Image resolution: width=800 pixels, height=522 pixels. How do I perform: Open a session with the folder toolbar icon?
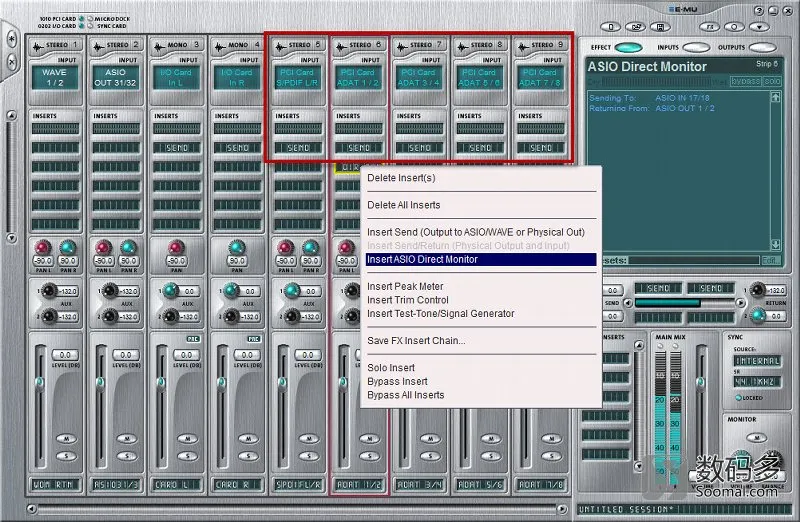tap(636, 27)
